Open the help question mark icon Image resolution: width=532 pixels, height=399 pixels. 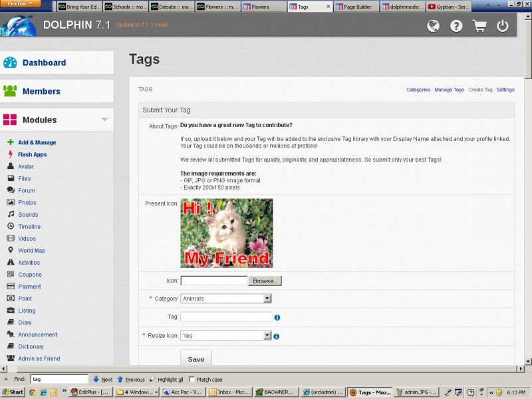click(x=456, y=26)
